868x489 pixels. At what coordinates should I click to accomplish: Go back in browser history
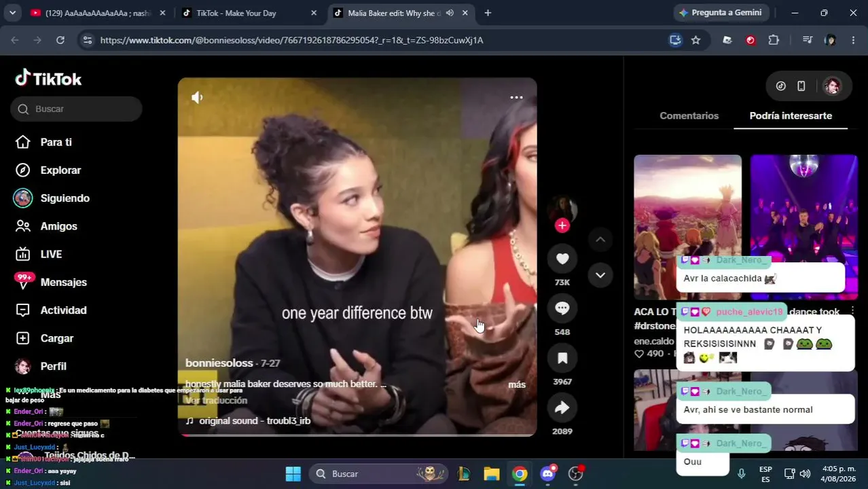coord(15,40)
